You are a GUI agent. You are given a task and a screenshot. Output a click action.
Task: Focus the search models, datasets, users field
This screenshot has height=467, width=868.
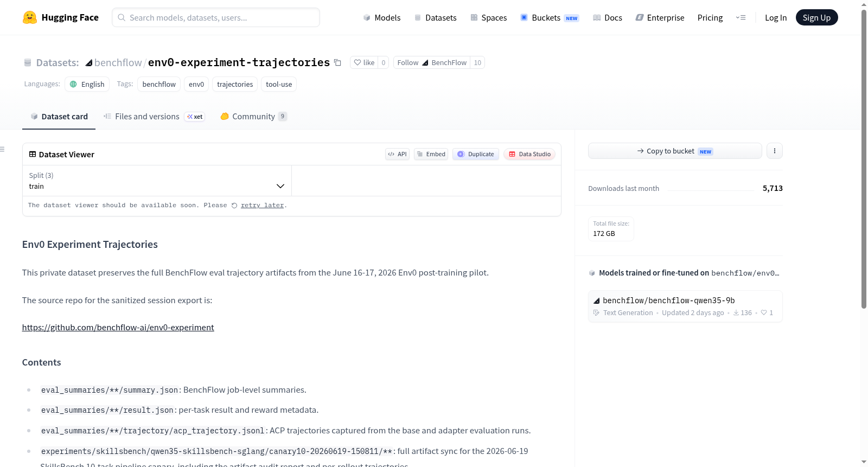click(216, 17)
